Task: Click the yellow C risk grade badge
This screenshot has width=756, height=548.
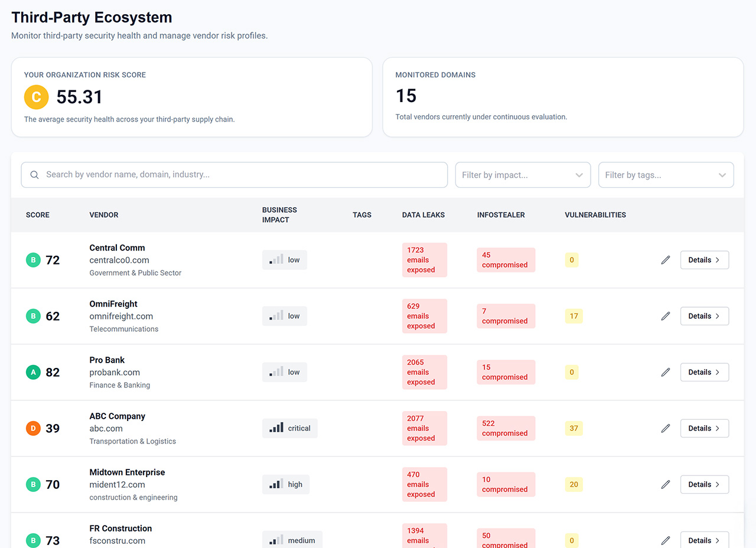Action: [x=36, y=97]
